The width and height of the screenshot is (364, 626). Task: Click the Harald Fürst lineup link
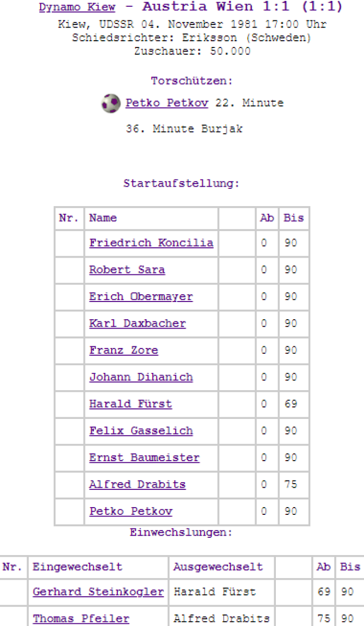(x=130, y=404)
